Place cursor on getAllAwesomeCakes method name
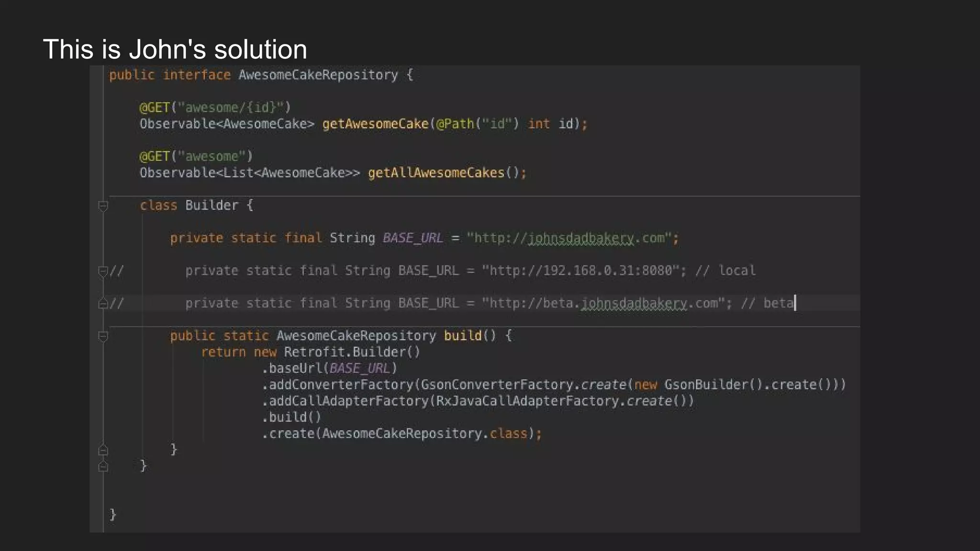980x551 pixels. click(436, 173)
